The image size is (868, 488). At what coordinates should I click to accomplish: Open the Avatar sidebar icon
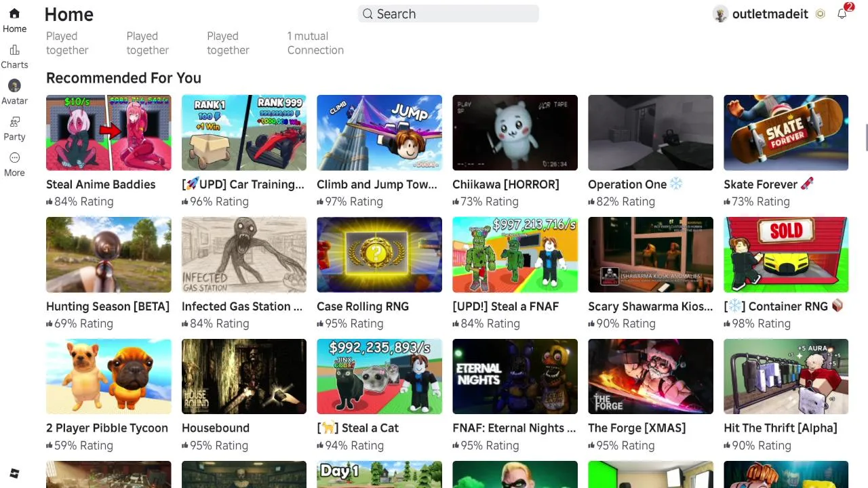click(14, 85)
